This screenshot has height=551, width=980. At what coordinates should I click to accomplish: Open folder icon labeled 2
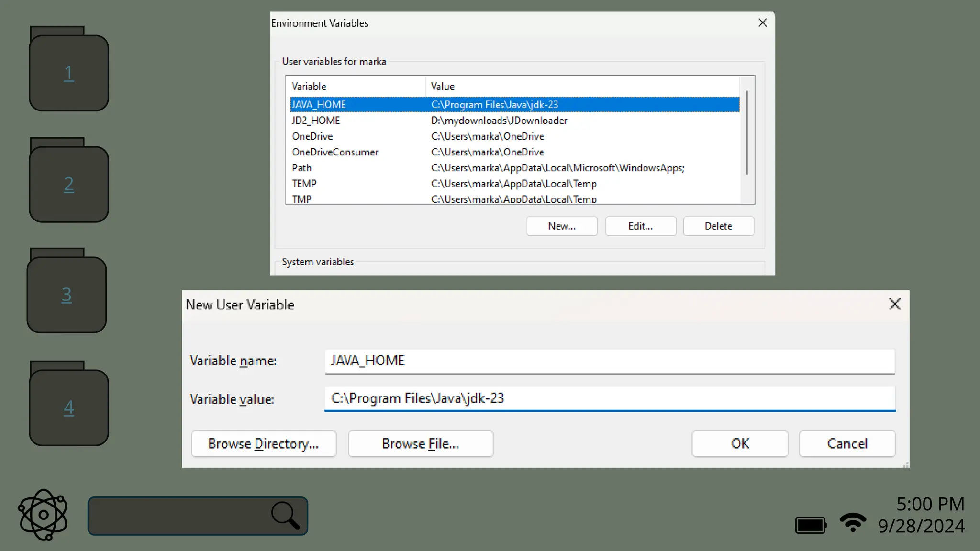[x=69, y=183]
